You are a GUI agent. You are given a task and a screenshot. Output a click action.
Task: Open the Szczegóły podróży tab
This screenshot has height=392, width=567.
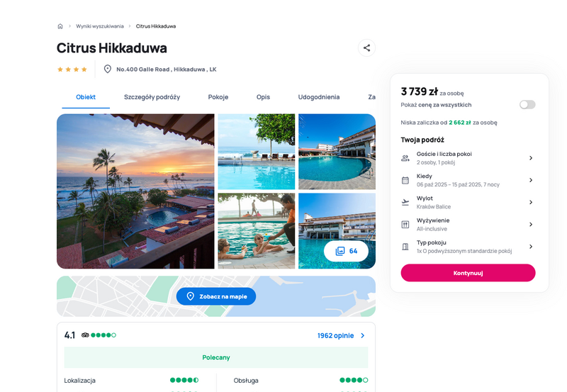point(152,97)
